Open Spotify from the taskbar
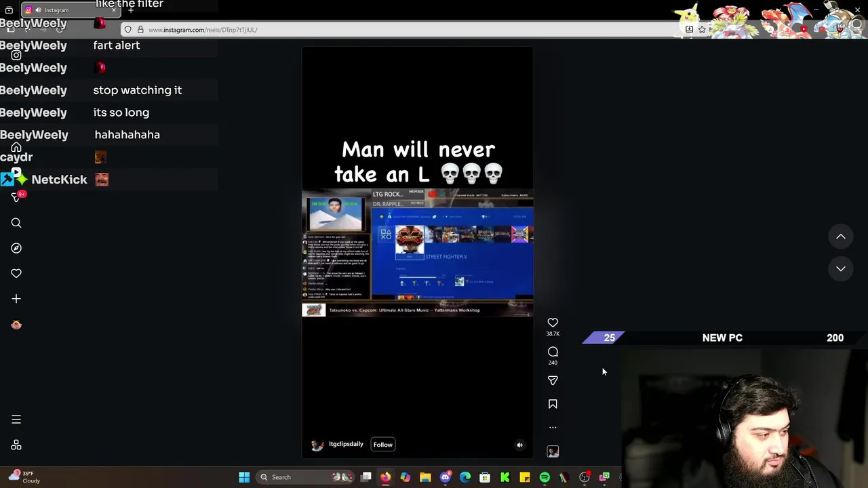The image size is (868, 488). pos(545,477)
